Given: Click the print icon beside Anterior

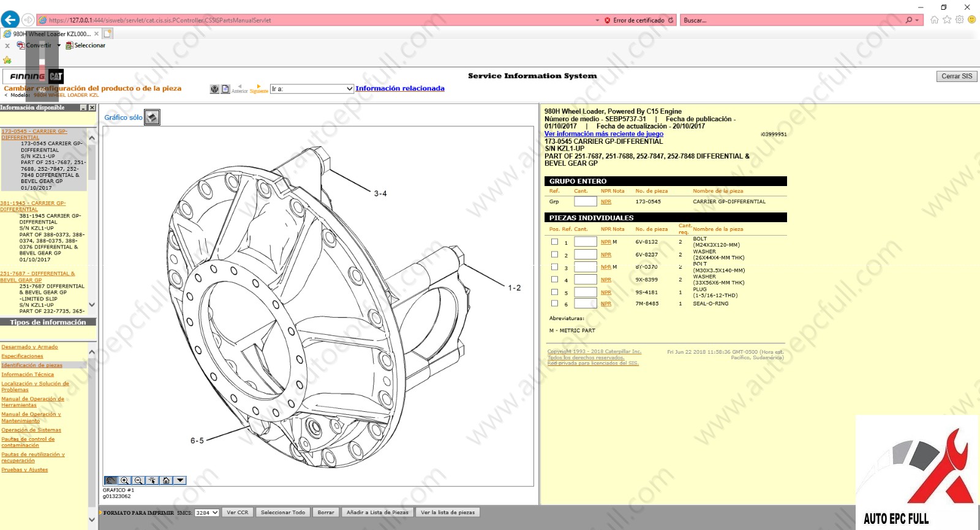Looking at the screenshot, I should (214, 89).
